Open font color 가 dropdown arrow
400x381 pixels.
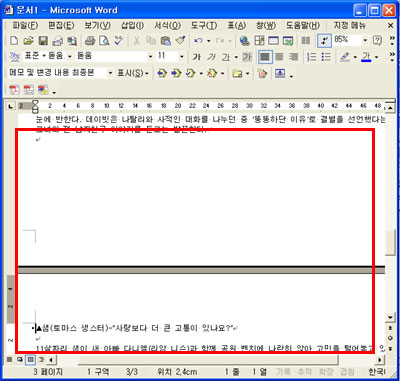point(377,57)
